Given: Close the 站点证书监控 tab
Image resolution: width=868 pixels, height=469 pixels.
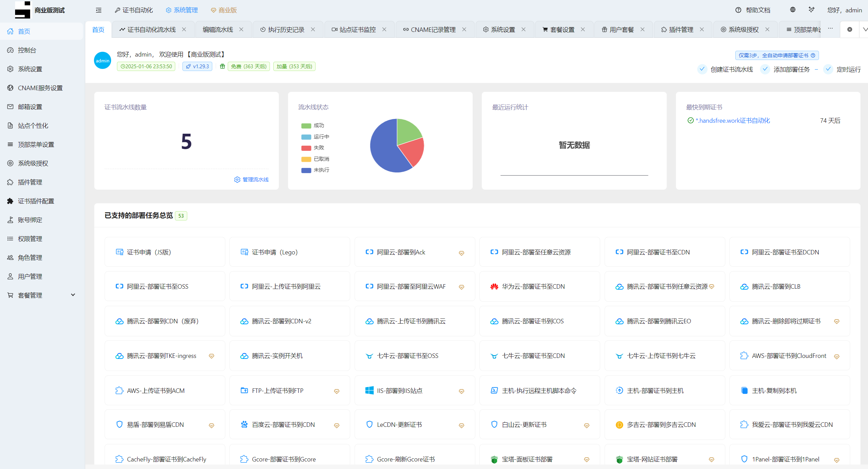Looking at the screenshot, I should (384, 29).
